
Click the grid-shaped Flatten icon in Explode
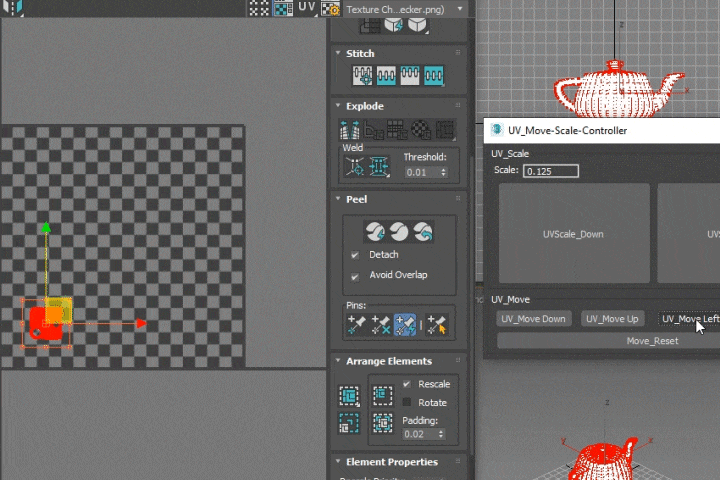click(397, 130)
